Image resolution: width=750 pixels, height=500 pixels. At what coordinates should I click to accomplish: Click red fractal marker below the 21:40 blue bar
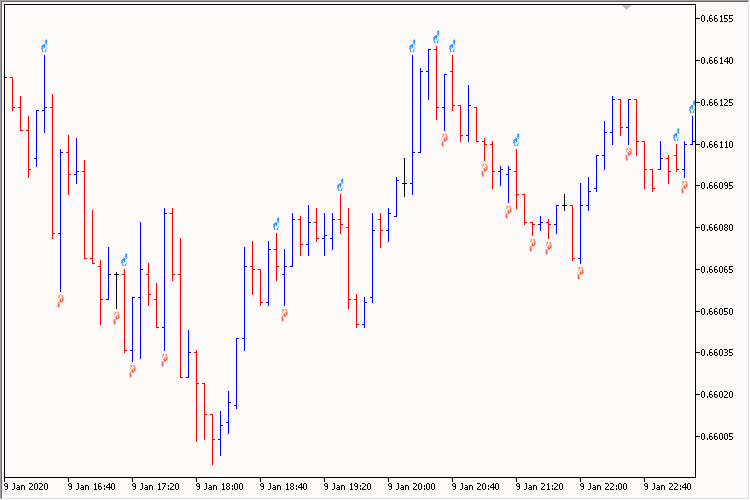(549, 248)
